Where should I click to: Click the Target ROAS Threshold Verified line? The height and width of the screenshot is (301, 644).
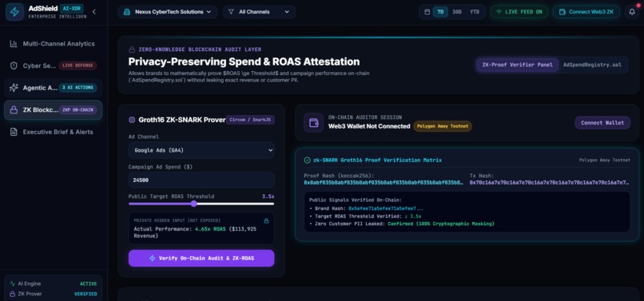click(365, 216)
